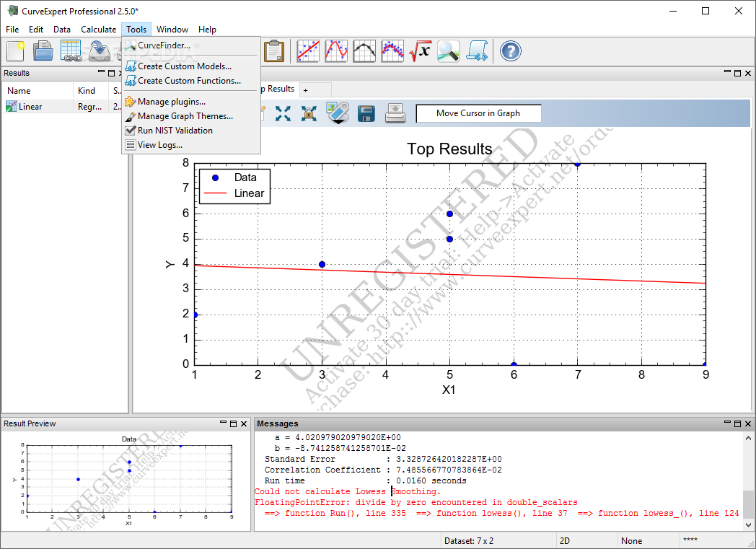The width and height of the screenshot is (756, 549).
Task: Open View Logs... from Tools menu
Action: pyautogui.click(x=191, y=145)
